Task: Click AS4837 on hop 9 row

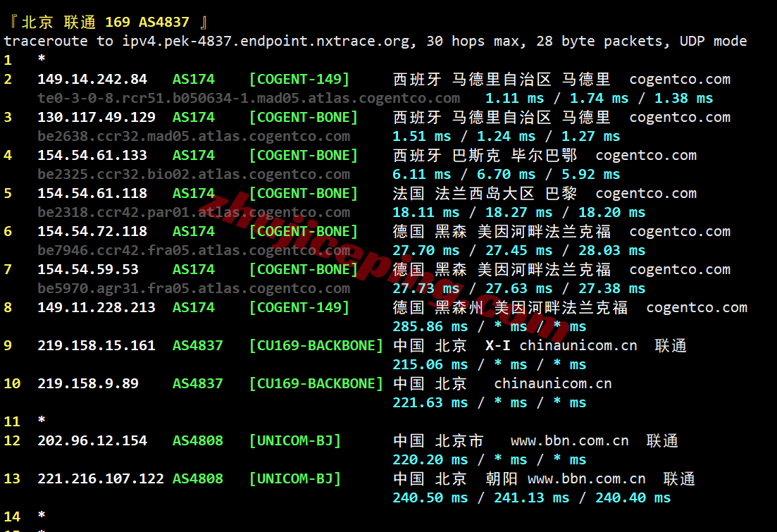Action: point(198,345)
